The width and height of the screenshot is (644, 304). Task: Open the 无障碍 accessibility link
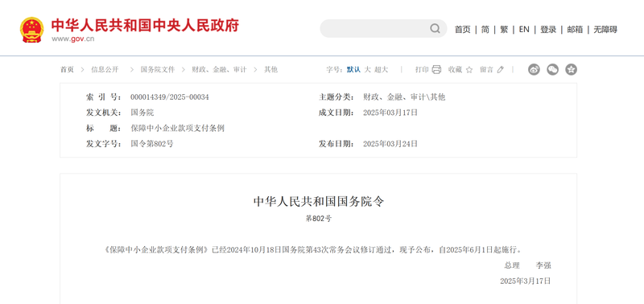(x=605, y=30)
